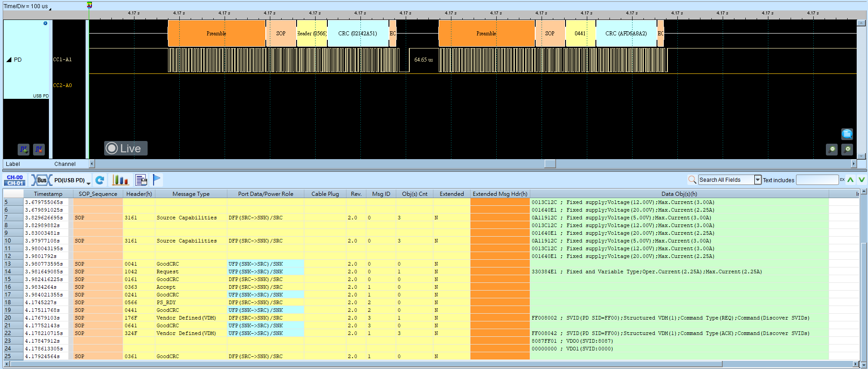Click the trigger marker on timeline
The image size is (868, 369).
[x=89, y=5]
